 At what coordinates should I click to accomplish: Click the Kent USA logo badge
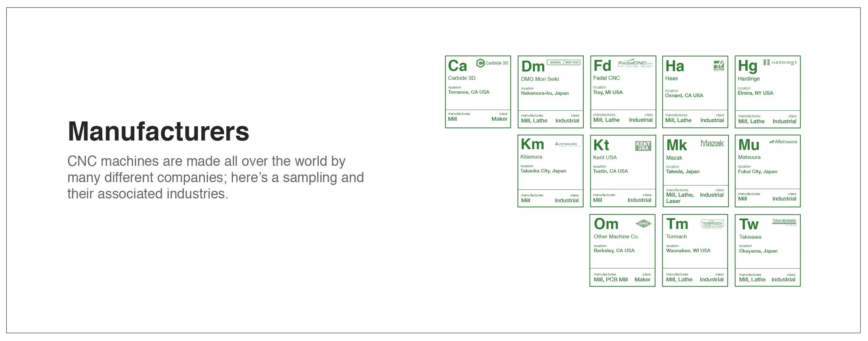643,146
